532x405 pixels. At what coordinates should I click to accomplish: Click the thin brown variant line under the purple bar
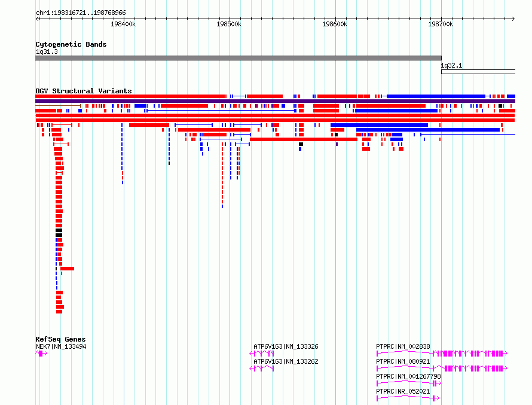point(58,106)
